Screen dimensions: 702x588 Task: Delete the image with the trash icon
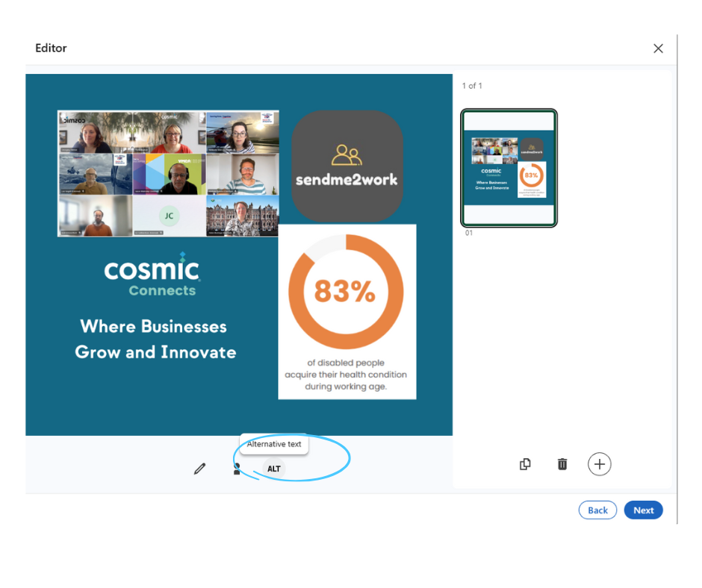[x=562, y=464]
